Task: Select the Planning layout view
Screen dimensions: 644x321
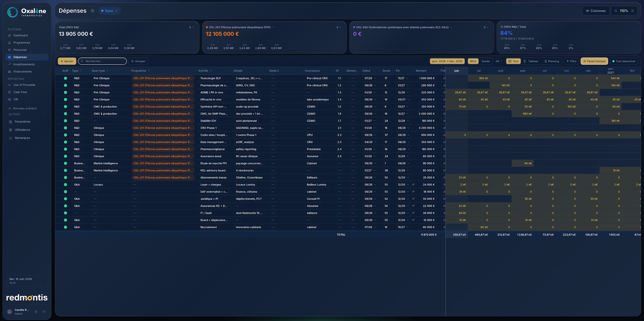Action: (x=552, y=61)
